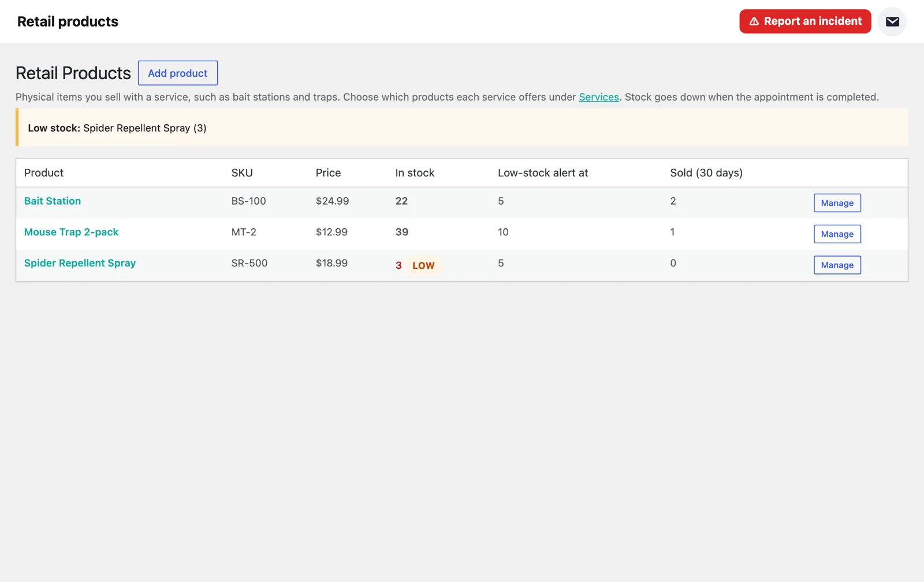Click the In stock column header

pyautogui.click(x=415, y=173)
